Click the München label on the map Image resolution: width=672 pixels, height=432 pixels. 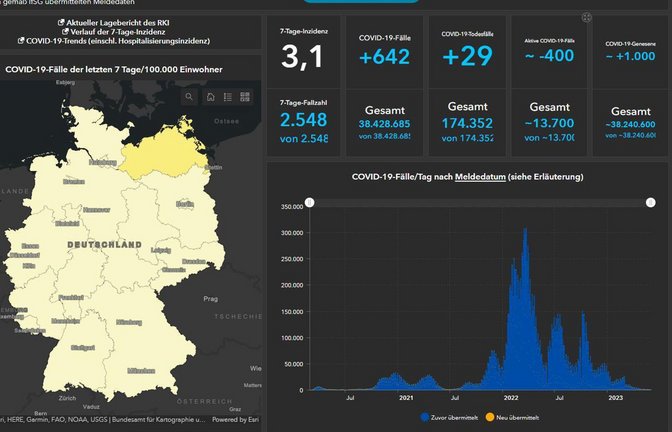pyautogui.click(x=141, y=371)
